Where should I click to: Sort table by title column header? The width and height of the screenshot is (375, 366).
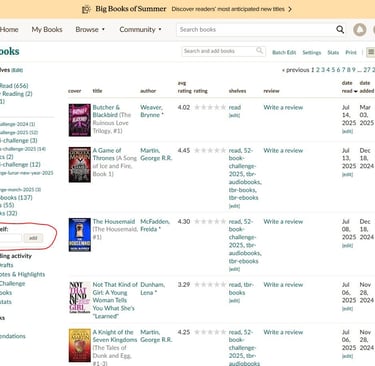tap(97, 91)
